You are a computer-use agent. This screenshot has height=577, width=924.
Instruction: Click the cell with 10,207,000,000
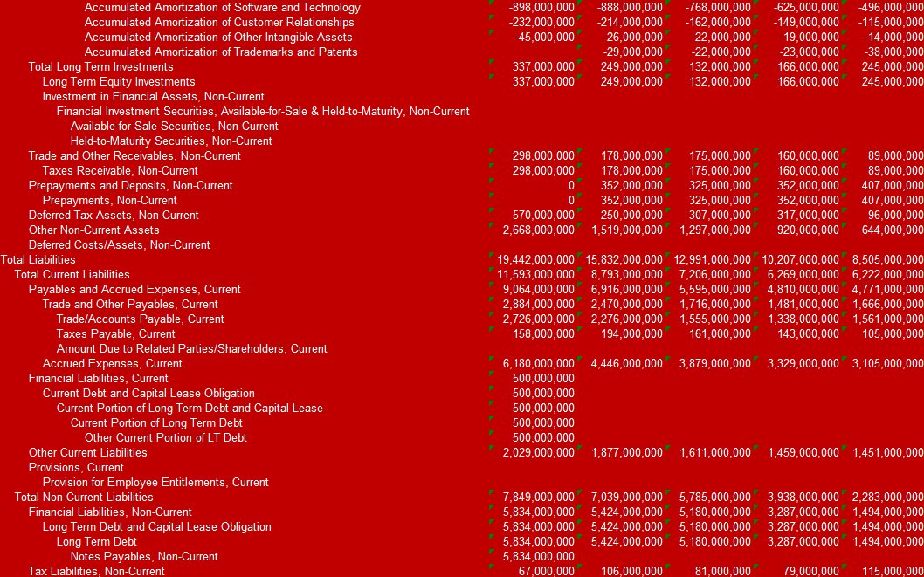coord(800,259)
